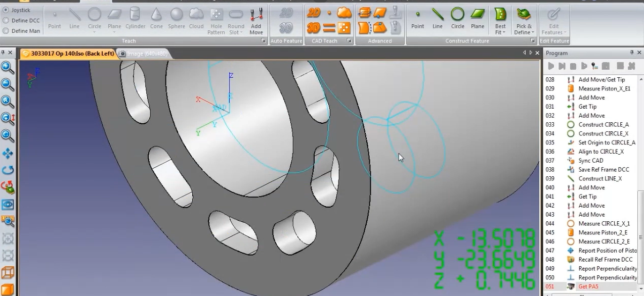Open the Construct Feature dialog launcher
The height and width of the screenshot is (296, 644).
pyautogui.click(x=532, y=41)
